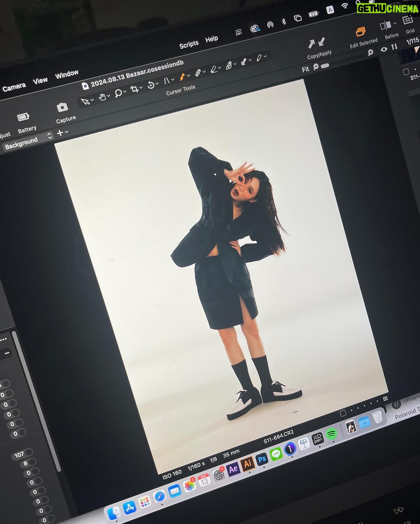The width and height of the screenshot is (420, 524).
Task: Open Spotify from the Dock
Action: pos(331,434)
